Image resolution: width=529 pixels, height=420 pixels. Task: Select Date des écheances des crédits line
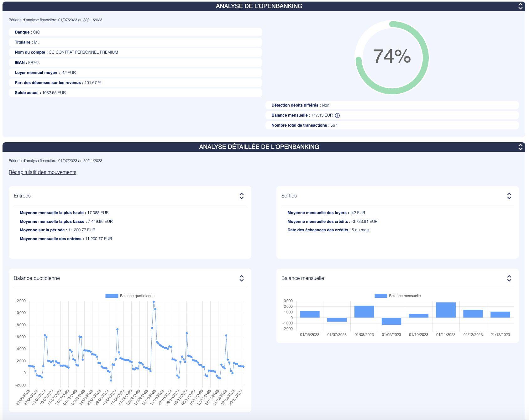[328, 230]
